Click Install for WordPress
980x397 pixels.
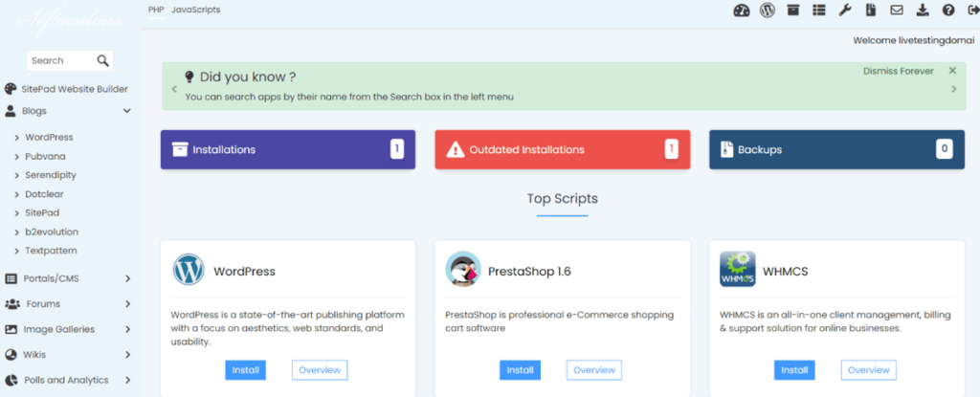[246, 370]
